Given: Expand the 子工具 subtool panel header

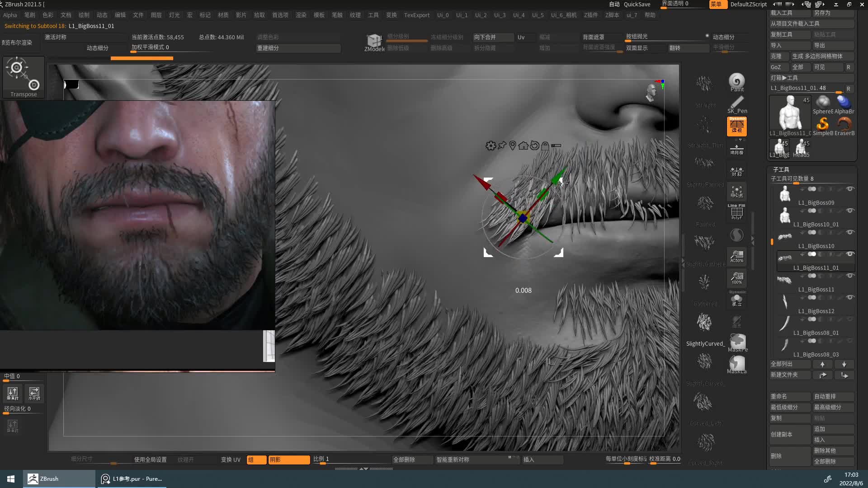Looking at the screenshot, I should tap(781, 169).
